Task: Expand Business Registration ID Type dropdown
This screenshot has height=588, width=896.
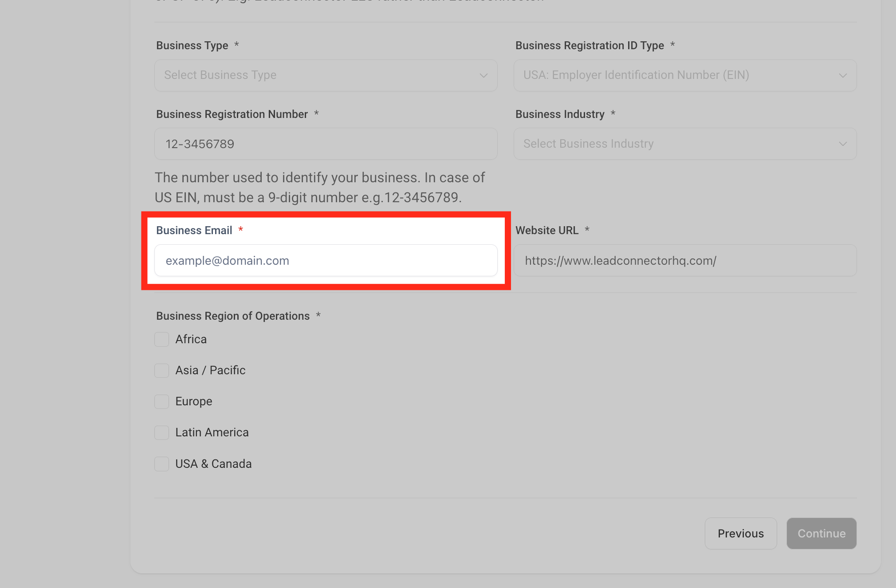Action: pos(684,75)
